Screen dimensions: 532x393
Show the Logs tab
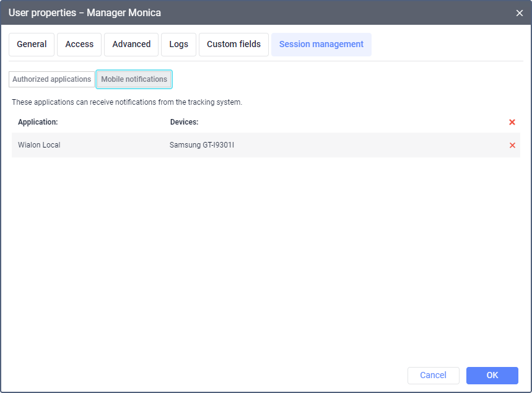point(179,45)
